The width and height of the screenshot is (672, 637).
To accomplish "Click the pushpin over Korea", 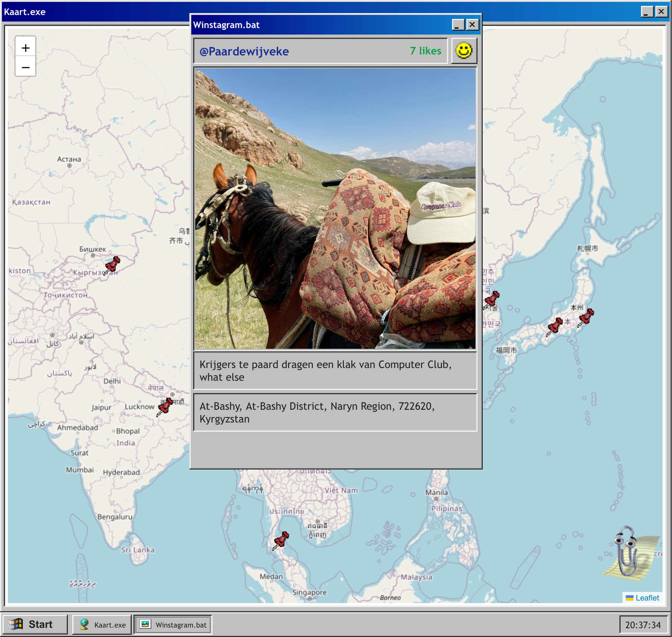I will (x=491, y=300).
